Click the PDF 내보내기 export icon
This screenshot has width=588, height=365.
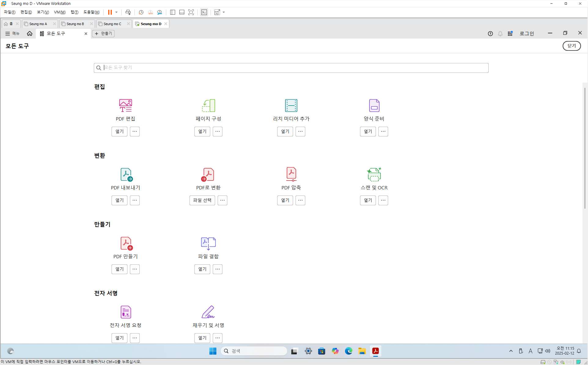pos(126,174)
